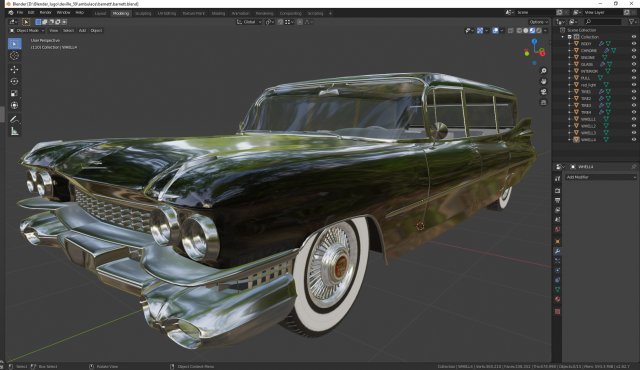
Task: Click the viewport zoom magnifier icon
Action: (544, 71)
